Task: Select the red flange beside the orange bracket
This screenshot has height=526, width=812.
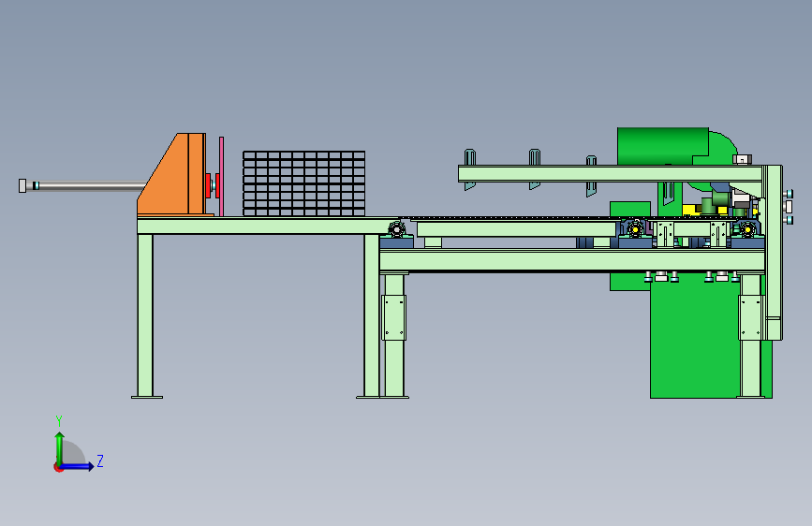Action: tap(208, 186)
